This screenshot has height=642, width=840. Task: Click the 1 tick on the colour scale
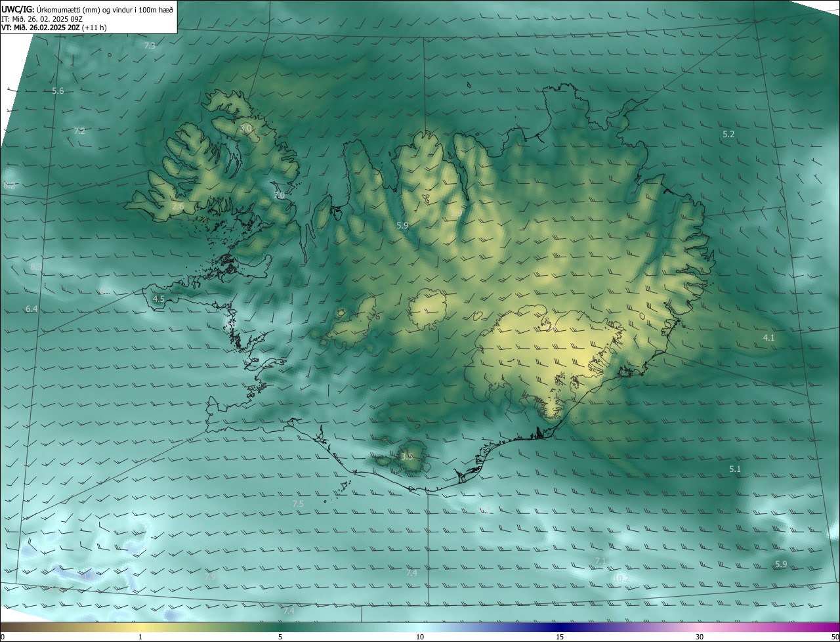pyautogui.click(x=140, y=637)
